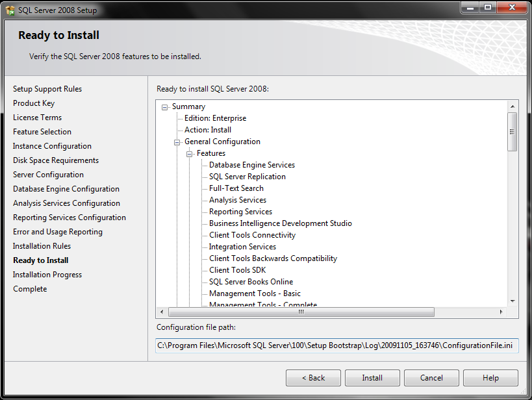Viewport: 532px width, 400px height.
Task: Select Analysis Services in the feature tree
Action: [x=238, y=200]
